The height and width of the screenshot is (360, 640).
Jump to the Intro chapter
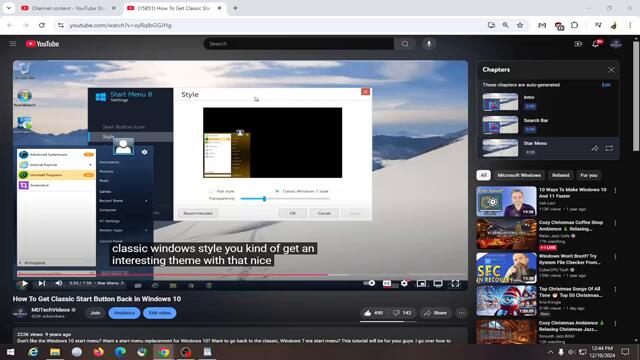[547, 102]
